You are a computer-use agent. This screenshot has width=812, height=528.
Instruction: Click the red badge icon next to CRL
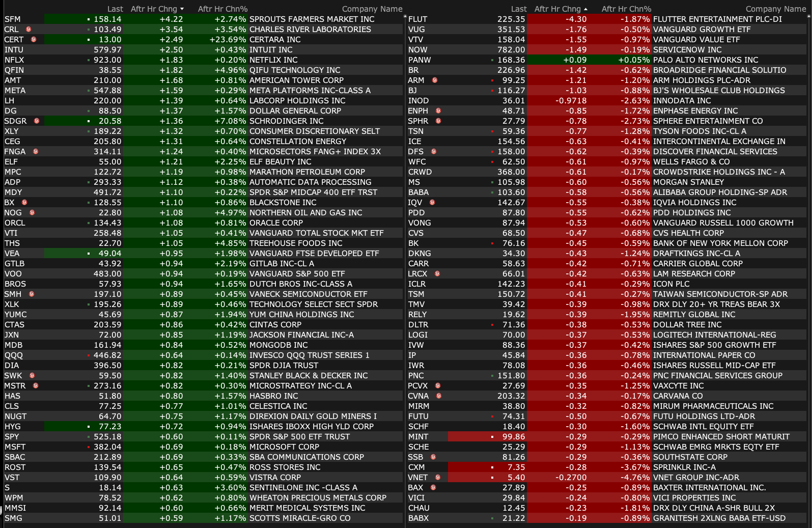pyautogui.click(x=29, y=30)
